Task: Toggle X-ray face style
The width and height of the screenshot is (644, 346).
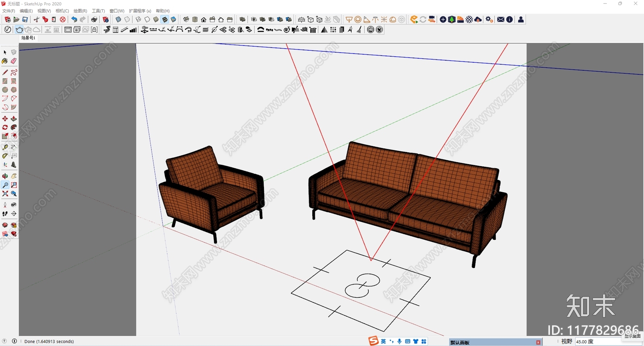Action: (118, 19)
